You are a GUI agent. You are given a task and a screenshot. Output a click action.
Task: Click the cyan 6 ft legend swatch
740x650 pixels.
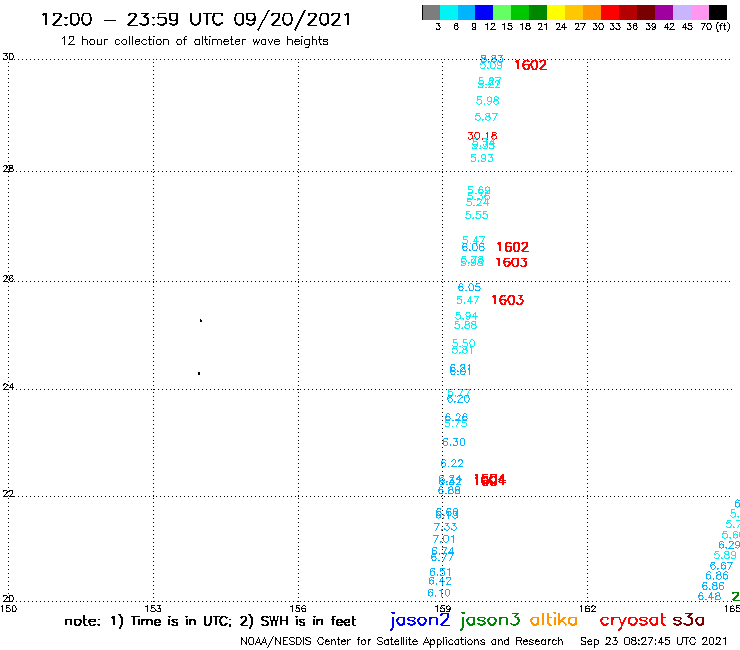click(449, 12)
